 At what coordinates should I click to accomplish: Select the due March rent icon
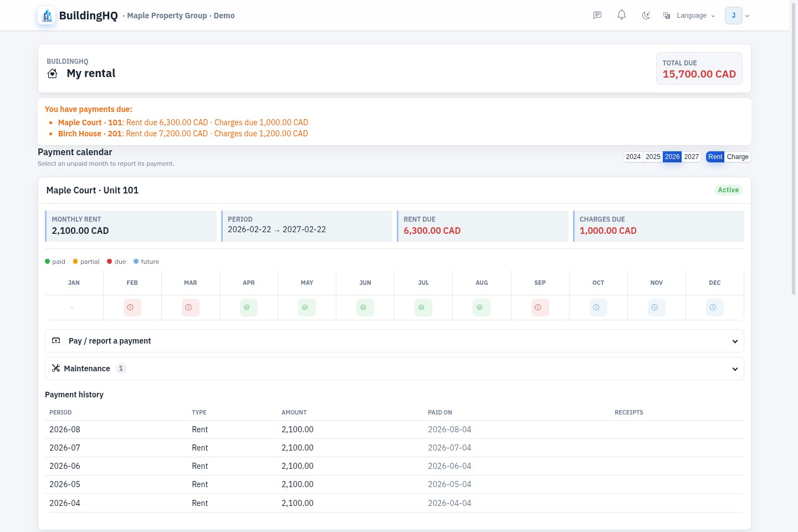click(x=191, y=308)
